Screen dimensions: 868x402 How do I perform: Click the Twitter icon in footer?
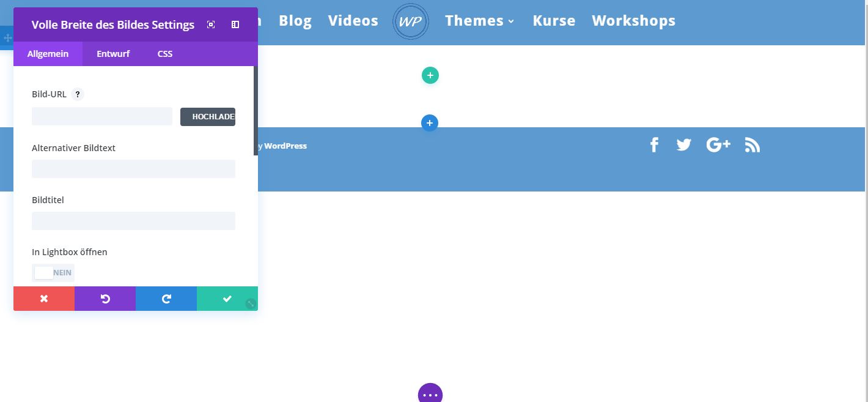tap(683, 145)
